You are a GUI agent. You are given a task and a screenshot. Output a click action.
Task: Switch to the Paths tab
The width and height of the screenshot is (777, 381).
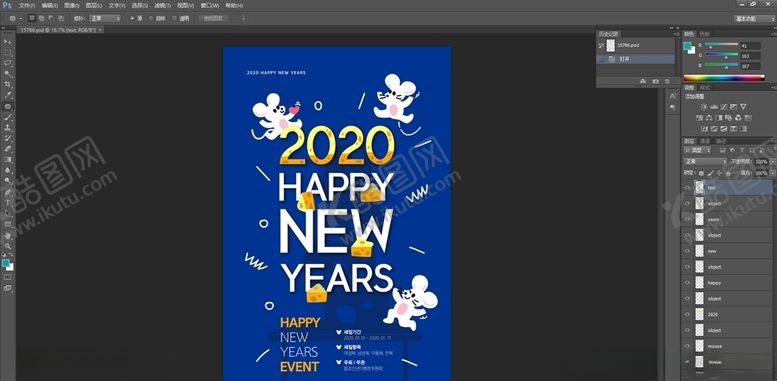720,141
